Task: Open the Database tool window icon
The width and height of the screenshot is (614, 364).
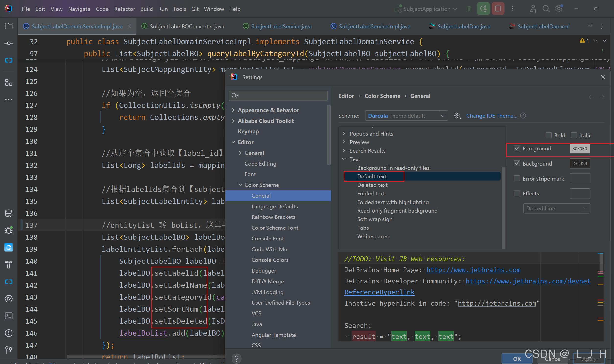Action: point(9,213)
